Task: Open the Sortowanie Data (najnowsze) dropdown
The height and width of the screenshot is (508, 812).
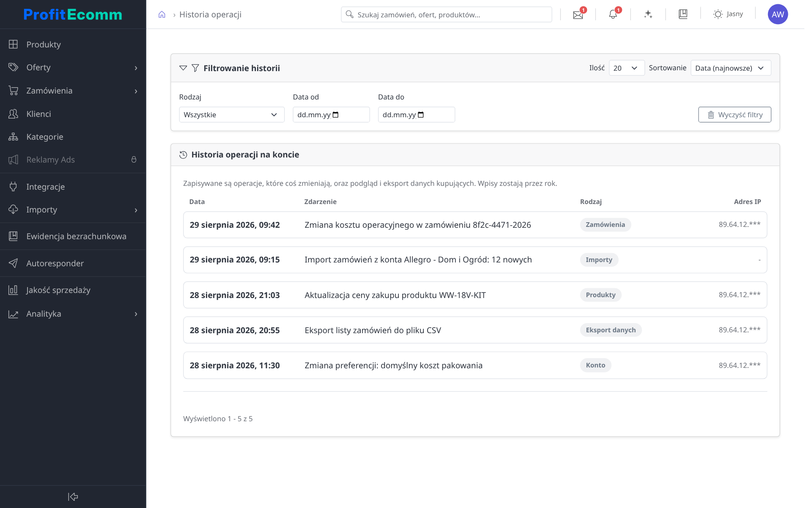Action: 731,68
